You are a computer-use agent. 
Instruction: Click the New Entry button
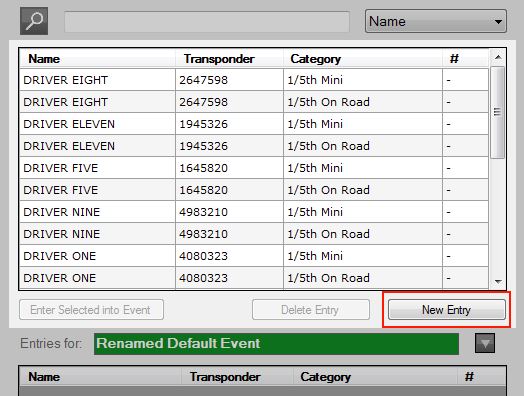pyautogui.click(x=446, y=310)
